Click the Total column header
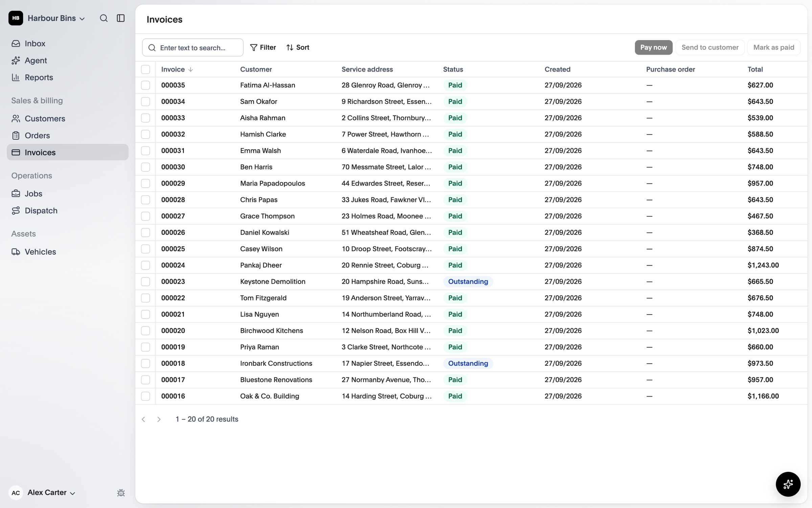The image size is (812, 508). tap(755, 69)
